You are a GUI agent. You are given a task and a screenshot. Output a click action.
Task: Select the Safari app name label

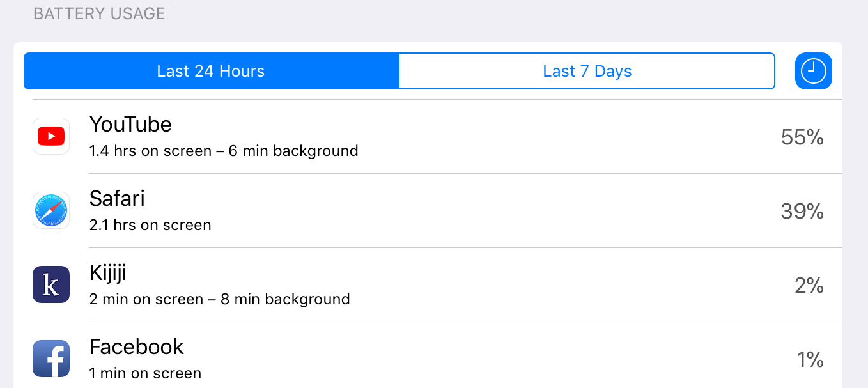point(117,198)
